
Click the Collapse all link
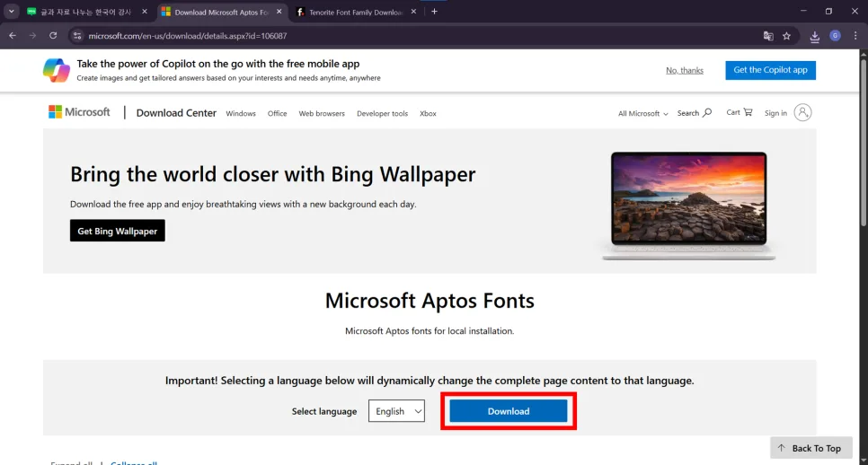[x=134, y=463]
